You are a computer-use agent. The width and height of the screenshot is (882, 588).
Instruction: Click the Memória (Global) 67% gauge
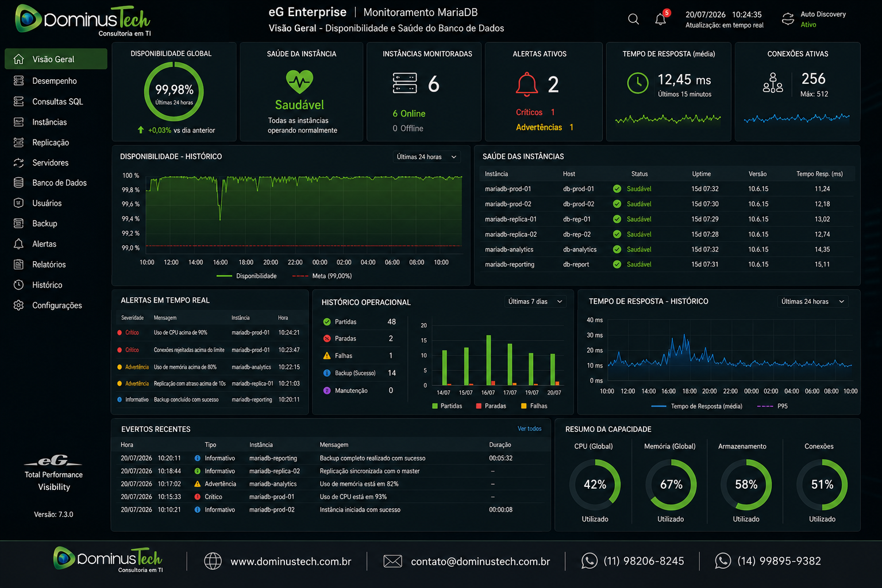[x=671, y=485]
